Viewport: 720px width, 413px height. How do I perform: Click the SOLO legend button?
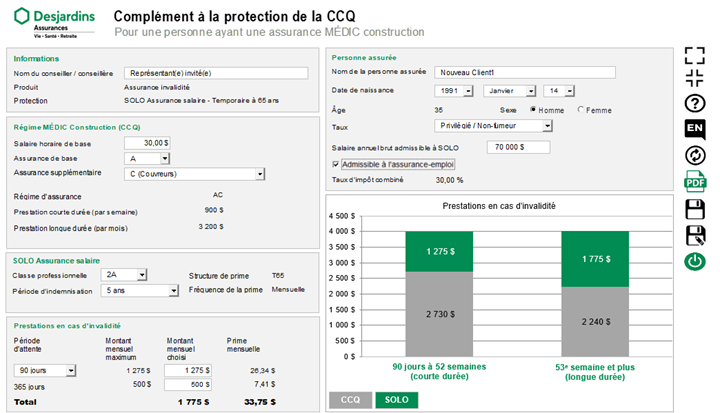396,399
